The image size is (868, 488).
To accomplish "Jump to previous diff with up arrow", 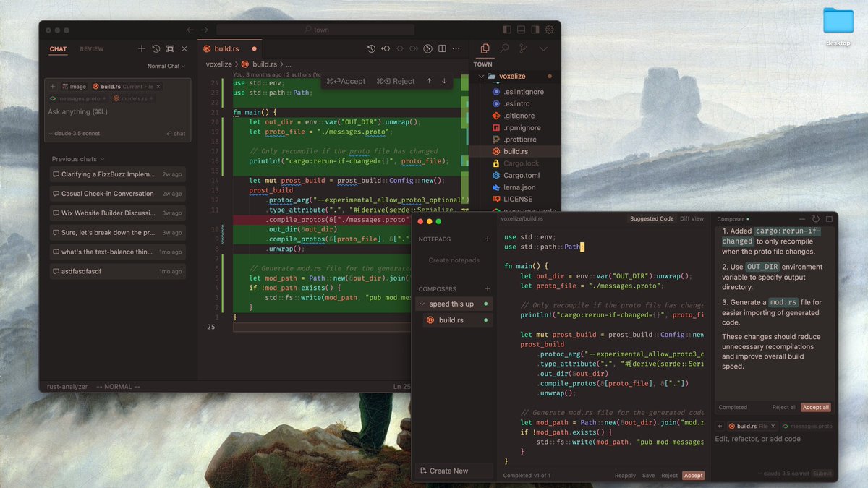I will 429,81.
